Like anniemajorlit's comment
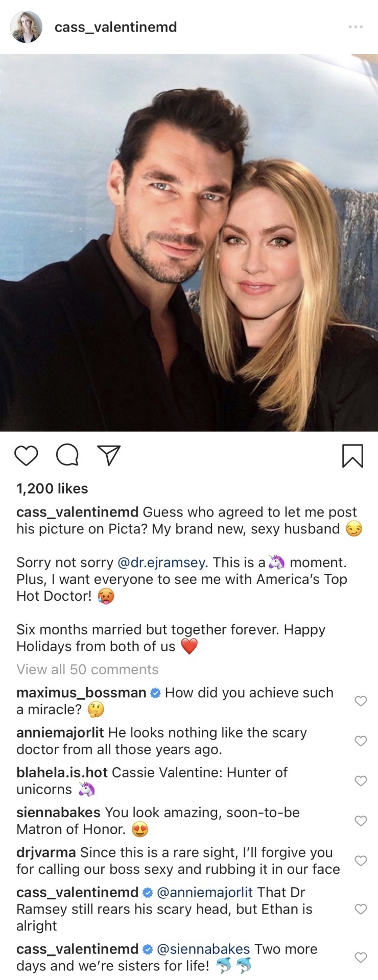Screen dimensions: 378x980 point(361,741)
